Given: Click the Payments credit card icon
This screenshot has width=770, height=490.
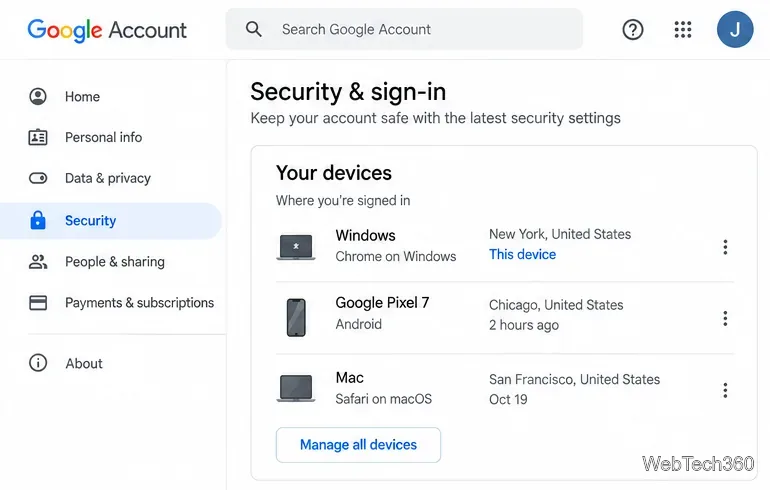Looking at the screenshot, I should 38,302.
